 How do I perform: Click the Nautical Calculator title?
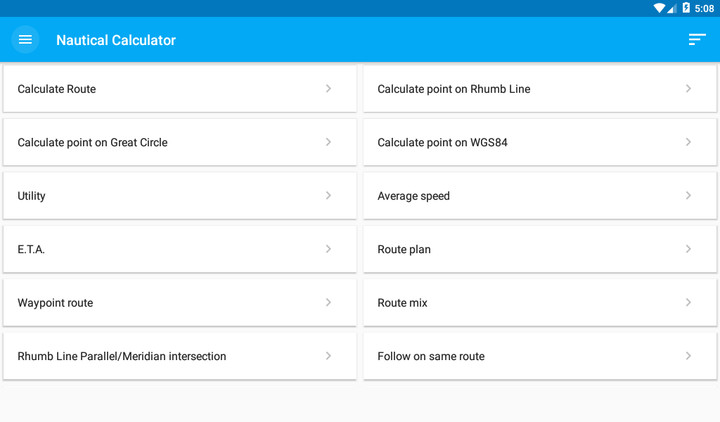[x=116, y=40]
